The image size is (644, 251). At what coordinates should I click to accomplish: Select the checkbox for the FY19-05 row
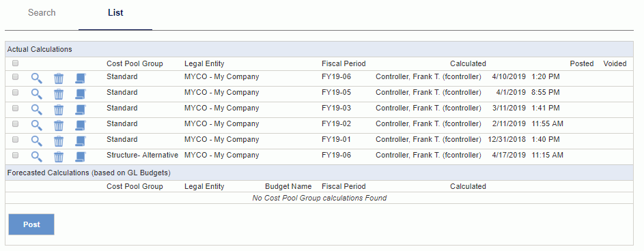coord(15,92)
